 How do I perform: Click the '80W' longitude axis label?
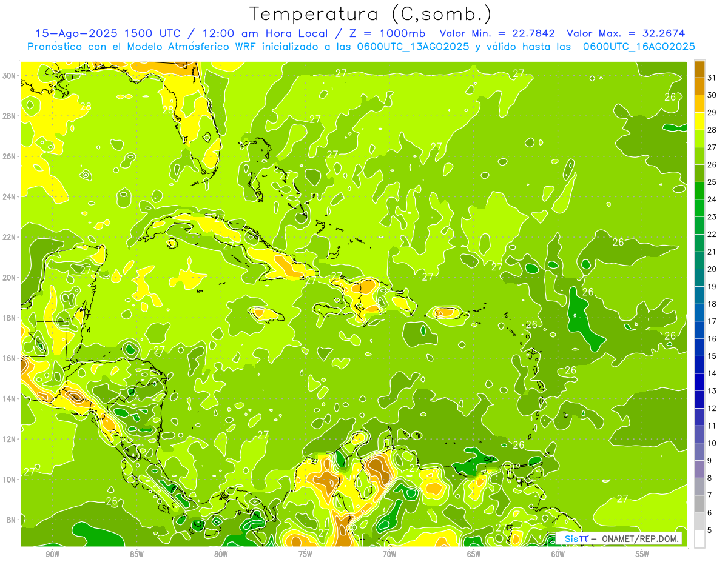[221, 554]
